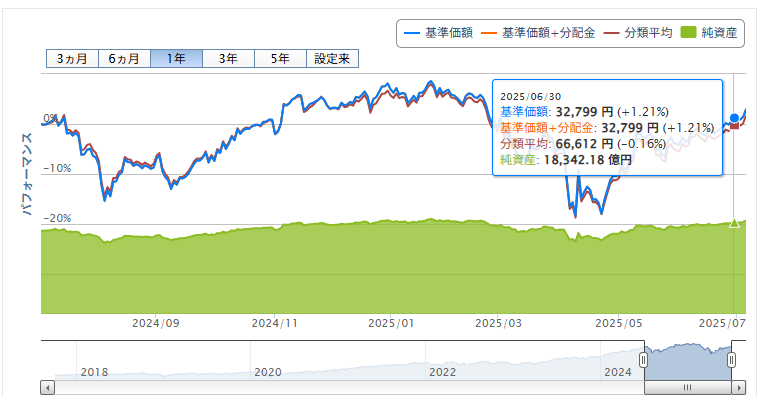The image size is (766, 397).
Task: Click the 2025/05 x-axis label
Action: [618, 323]
